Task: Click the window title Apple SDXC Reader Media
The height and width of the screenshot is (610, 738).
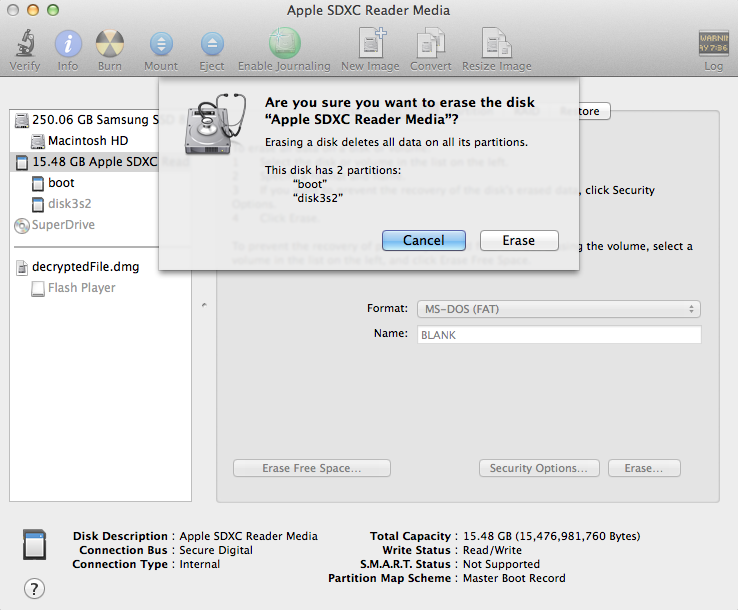Action: pos(369,10)
